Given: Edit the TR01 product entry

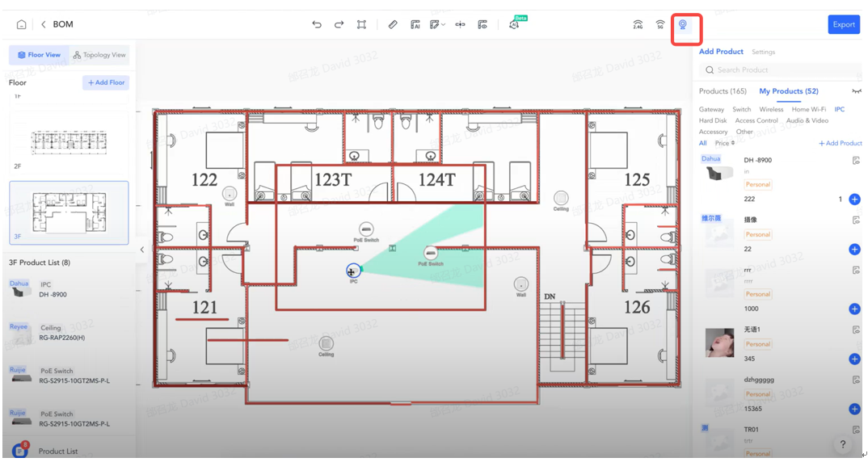Looking at the screenshot, I should click(x=856, y=430).
